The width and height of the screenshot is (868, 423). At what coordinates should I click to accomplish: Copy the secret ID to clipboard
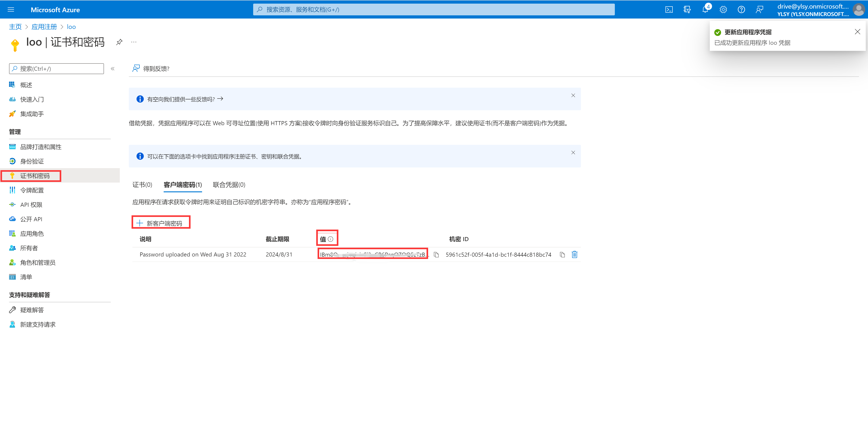[x=562, y=255]
